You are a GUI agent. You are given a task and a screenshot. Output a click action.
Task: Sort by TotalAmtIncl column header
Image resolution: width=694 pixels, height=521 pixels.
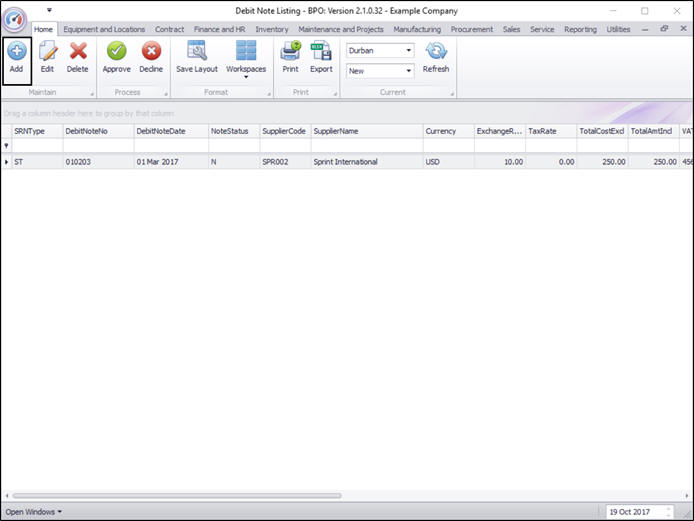click(654, 131)
